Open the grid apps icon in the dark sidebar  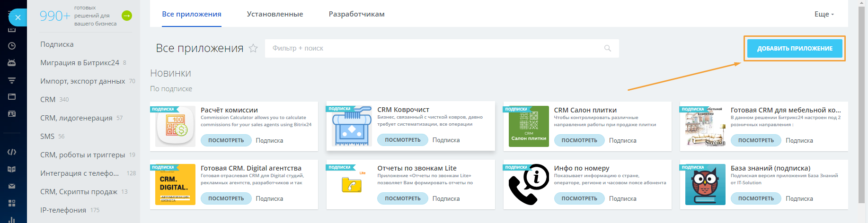pyautogui.click(x=12, y=203)
